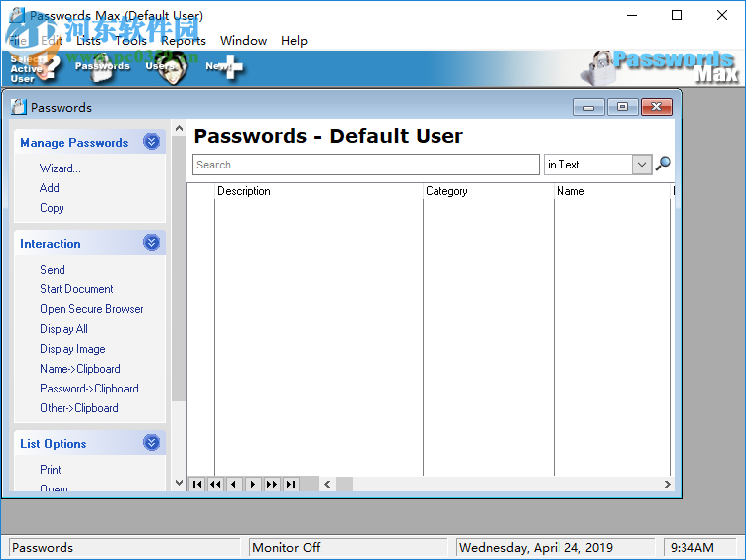
Task: Open the Passwords toolbar icon
Action: point(102,68)
